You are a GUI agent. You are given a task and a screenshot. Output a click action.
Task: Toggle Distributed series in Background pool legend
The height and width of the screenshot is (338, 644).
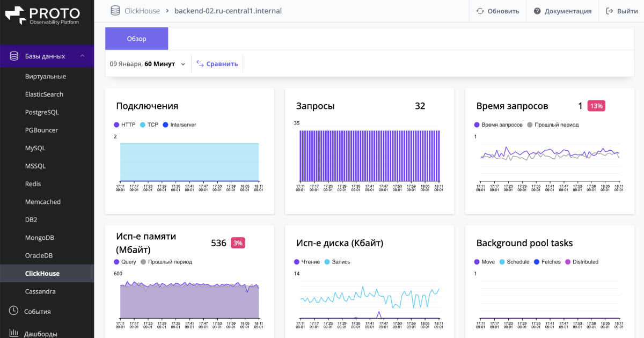coord(582,262)
